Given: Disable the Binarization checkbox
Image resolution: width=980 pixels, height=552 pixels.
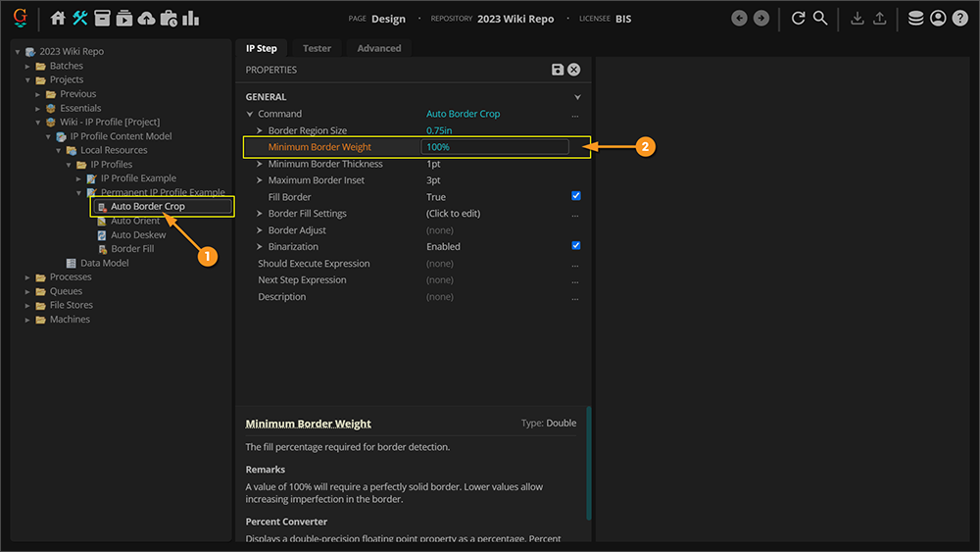Looking at the screenshot, I should pyautogui.click(x=576, y=246).
